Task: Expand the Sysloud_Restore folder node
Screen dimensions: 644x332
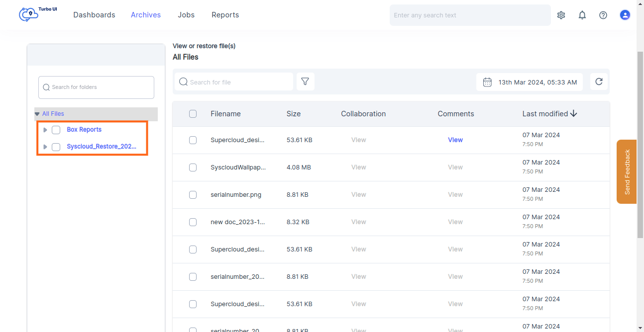Action: (45, 147)
